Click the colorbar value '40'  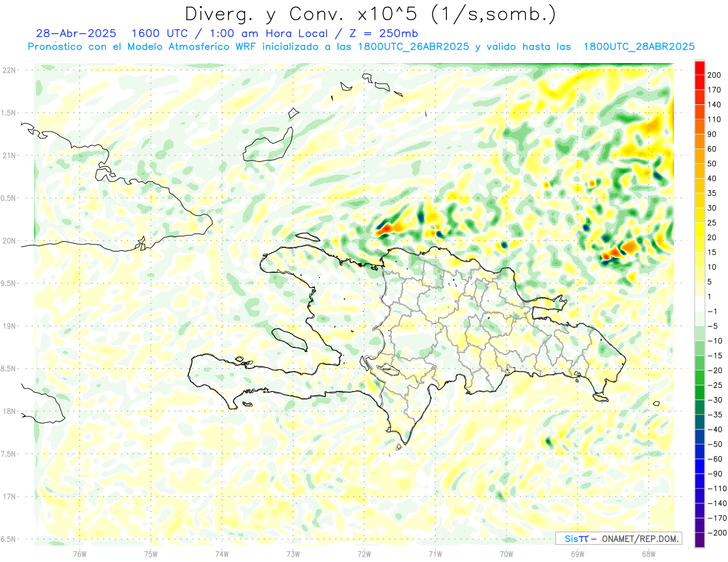click(712, 178)
